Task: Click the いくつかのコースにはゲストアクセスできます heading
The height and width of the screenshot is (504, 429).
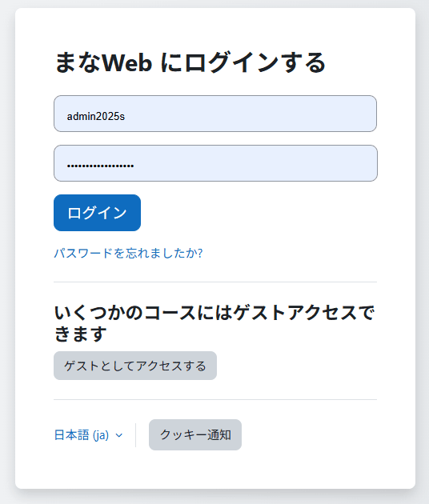Action: [214, 323]
